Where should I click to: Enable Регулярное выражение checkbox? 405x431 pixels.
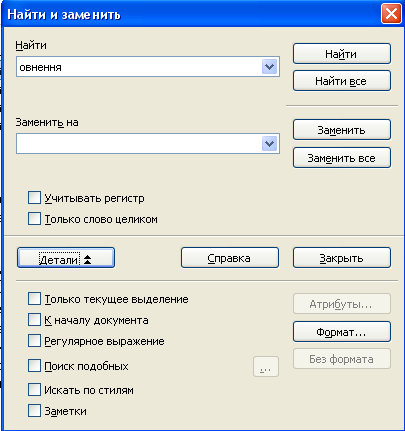pos(34,341)
